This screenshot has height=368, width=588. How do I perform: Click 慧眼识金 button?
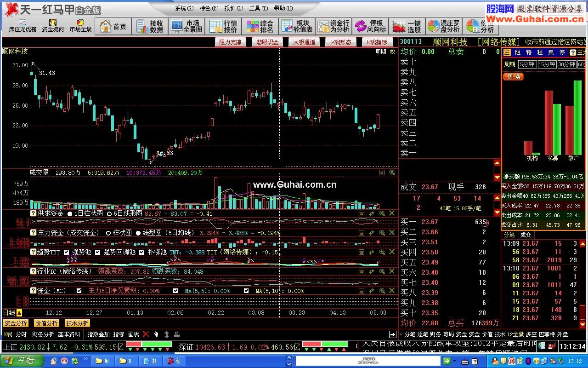pyautogui.click(x=267, y=42)
